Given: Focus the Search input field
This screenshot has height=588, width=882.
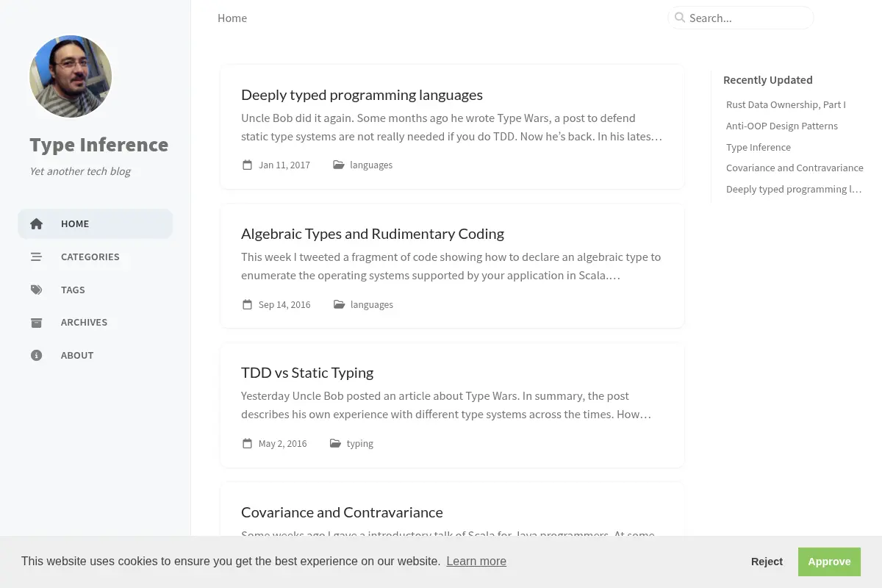Looking at the screenshot, I should pos(741,18).
